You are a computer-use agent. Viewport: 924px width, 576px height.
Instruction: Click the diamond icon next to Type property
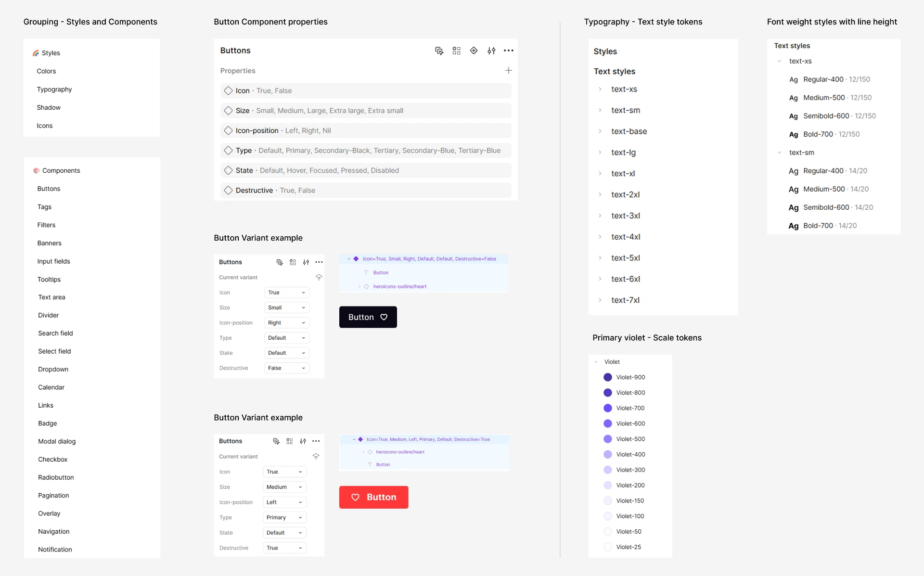pyautogui.click(x=228, y=151)
